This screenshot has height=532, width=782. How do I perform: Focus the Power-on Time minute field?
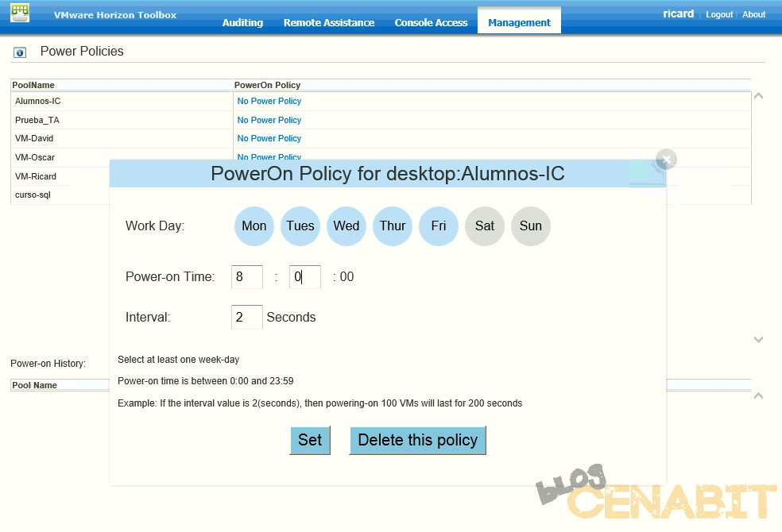304,277
